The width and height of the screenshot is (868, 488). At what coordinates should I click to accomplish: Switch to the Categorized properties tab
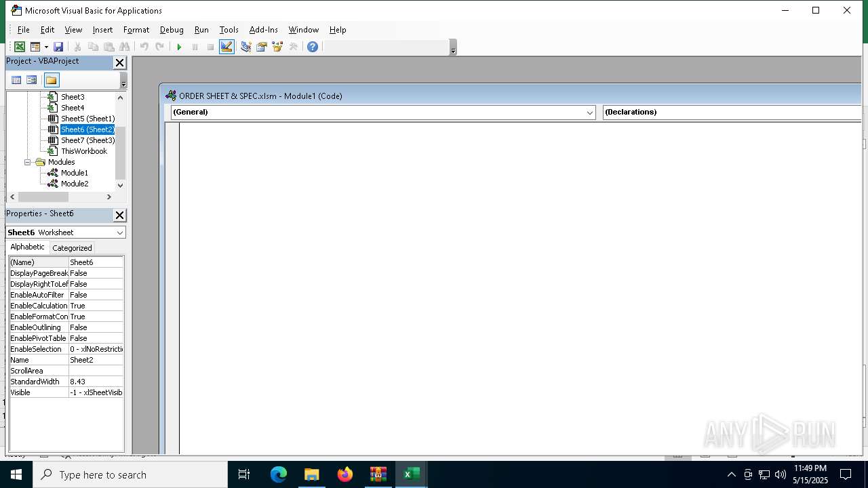coord(72,248)
